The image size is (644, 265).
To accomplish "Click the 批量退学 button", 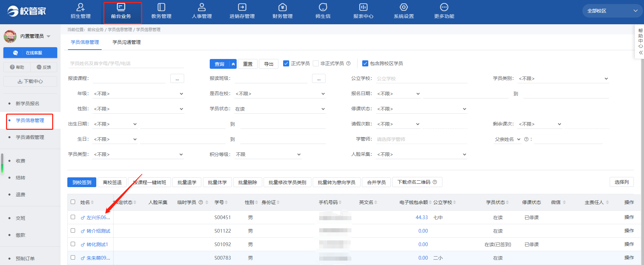I will (x=187, y=182).
